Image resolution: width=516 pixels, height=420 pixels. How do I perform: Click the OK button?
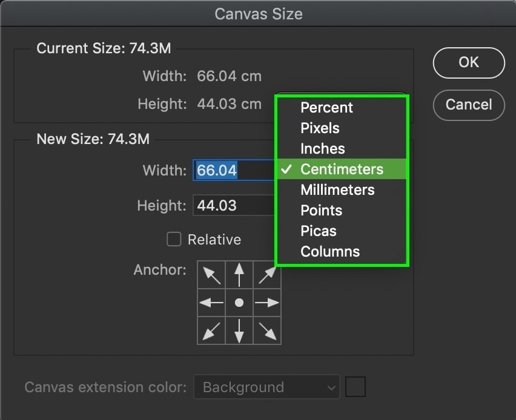469,62
